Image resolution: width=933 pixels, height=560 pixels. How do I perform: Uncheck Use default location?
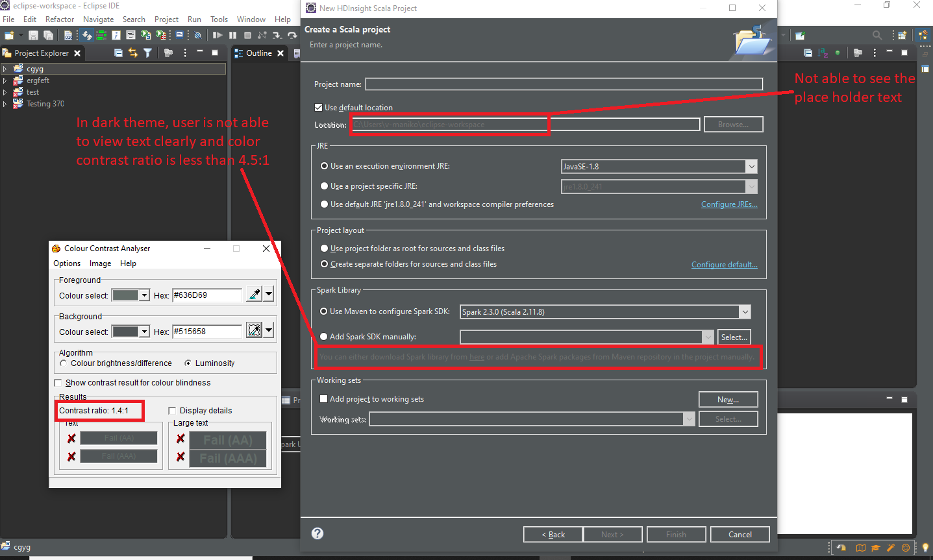318,107
